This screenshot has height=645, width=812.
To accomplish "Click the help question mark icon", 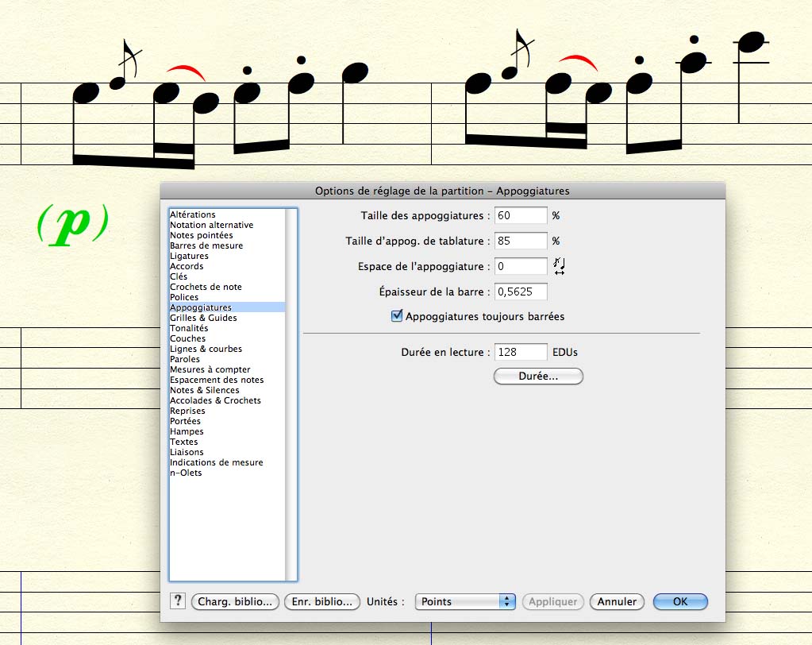I will coord(177,601).
